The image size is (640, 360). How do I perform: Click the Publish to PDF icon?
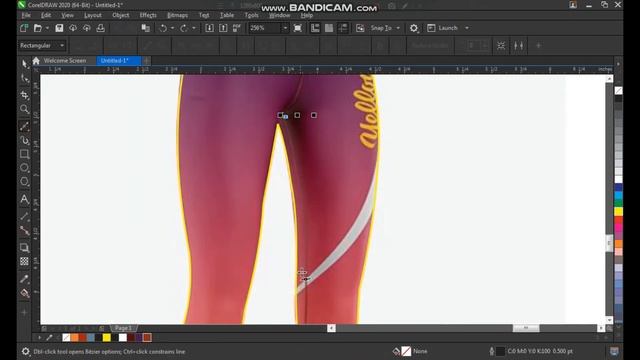(x=237, y=28)
